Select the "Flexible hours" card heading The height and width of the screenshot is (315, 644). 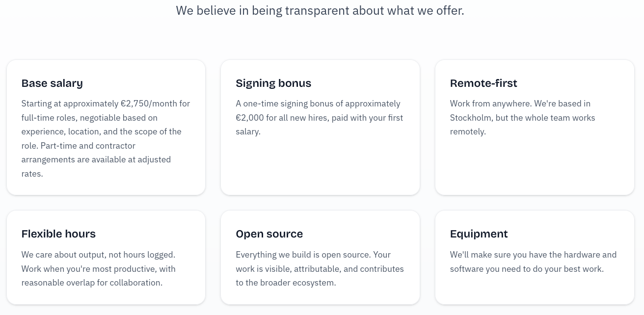58,234
